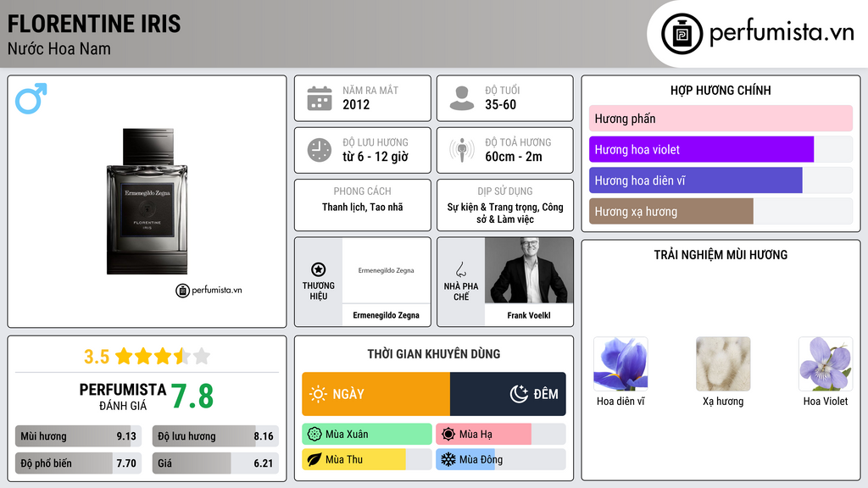Viewport: 868px width, 488px height.
Task: Click the sun icon in the Ngày bar
Action: click(x=319, y=394)
